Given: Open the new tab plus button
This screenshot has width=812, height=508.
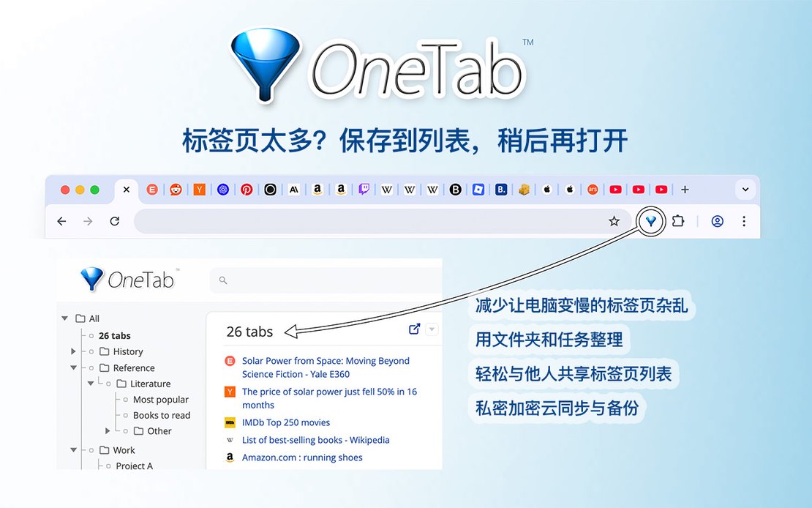Looking at the screenshot, I should (x=685, y=190).
